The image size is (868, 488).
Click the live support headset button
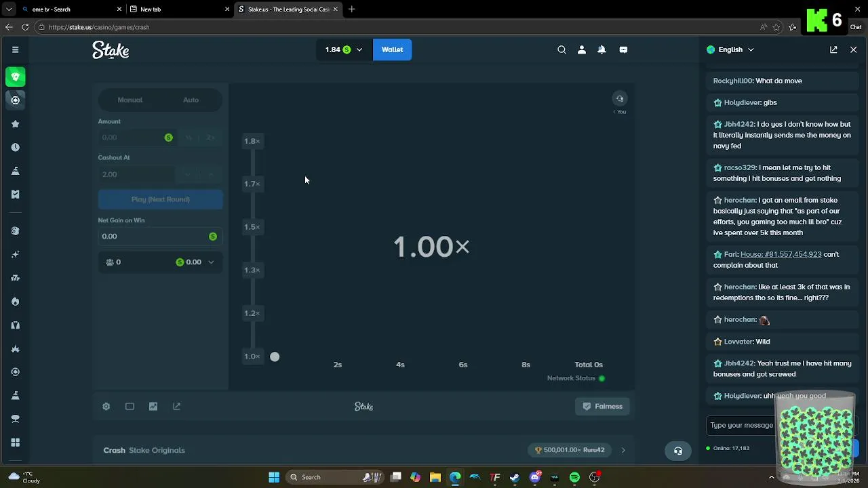click(x=677, y=451)
